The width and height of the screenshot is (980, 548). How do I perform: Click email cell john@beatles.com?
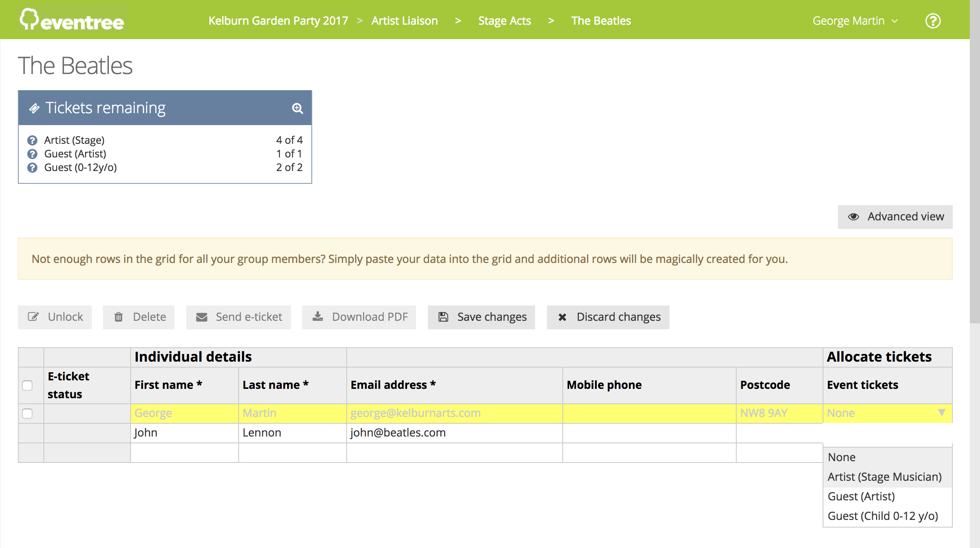(x=455, y=433)
